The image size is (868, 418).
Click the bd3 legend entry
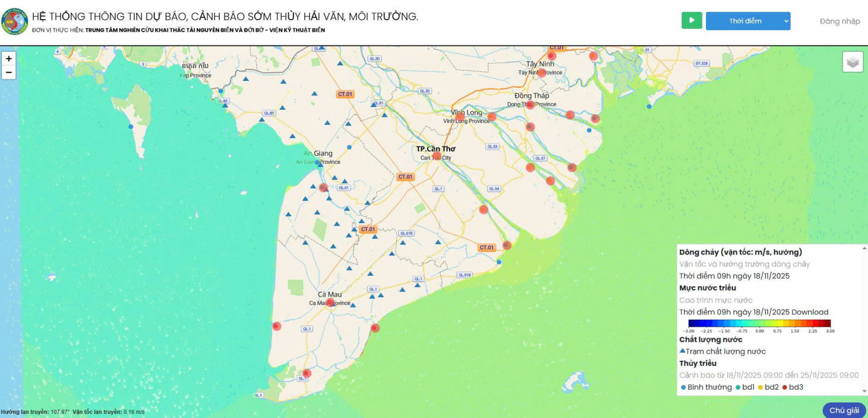click(793, 387)
